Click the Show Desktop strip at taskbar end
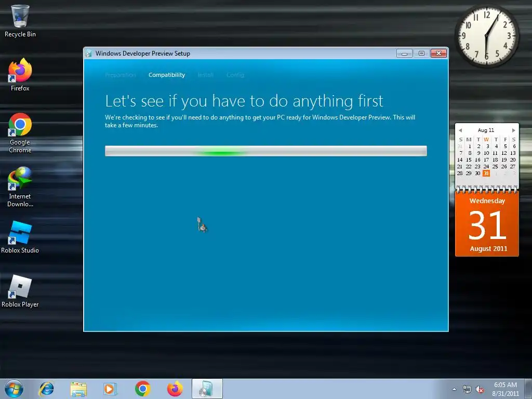Image resolution: width=532 pixels, height=399 pixels. tap(528, 389)
